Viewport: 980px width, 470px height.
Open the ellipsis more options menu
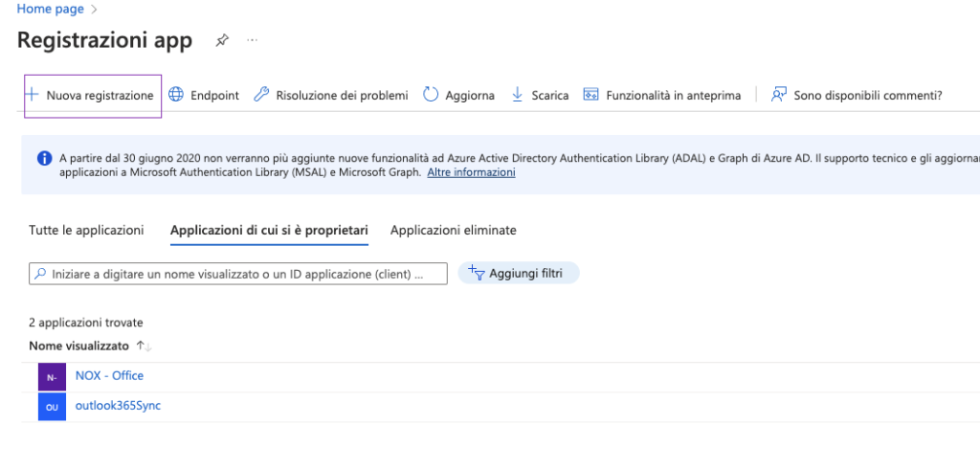[x=252, y=40]
